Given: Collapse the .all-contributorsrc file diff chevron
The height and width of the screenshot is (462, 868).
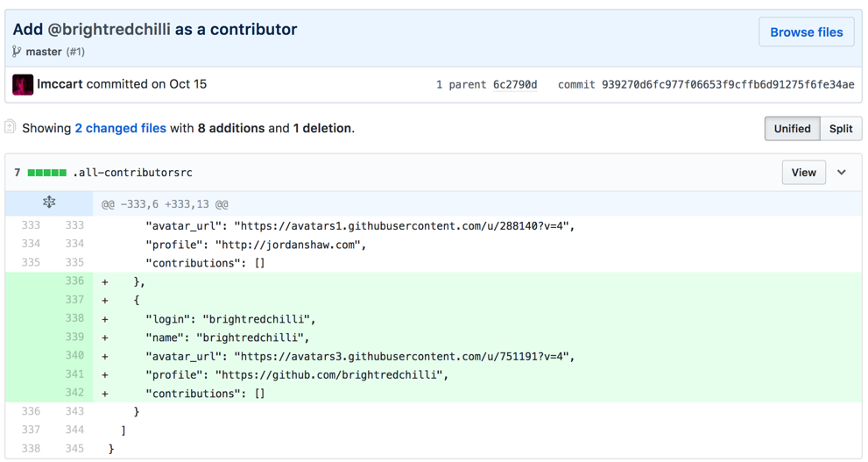Looking at the screenshot, I should (842, 173).
